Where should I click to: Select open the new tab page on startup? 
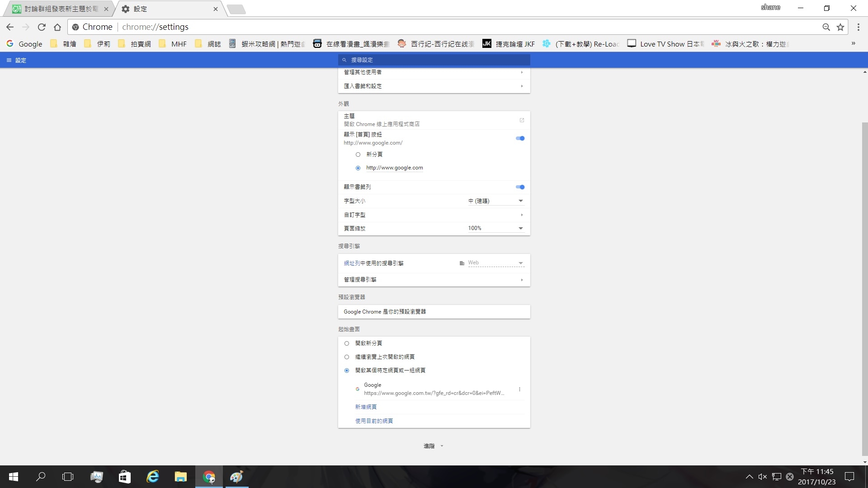(347, 343)
